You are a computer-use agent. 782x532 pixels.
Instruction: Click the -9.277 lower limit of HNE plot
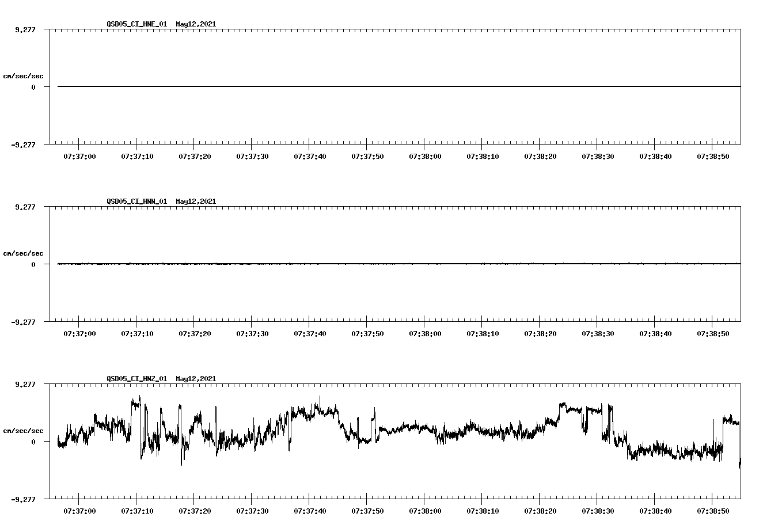pyautogui.click(x=24, y=145)
